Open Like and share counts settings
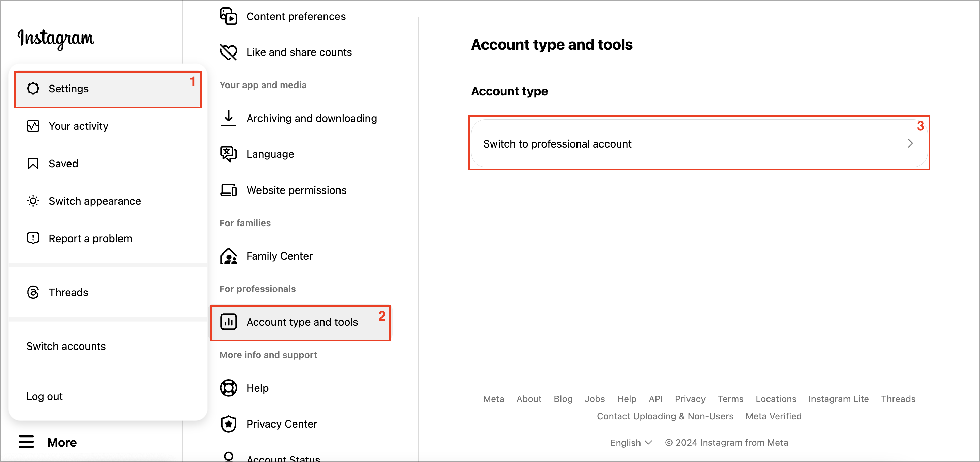 (x=301, y=52)
